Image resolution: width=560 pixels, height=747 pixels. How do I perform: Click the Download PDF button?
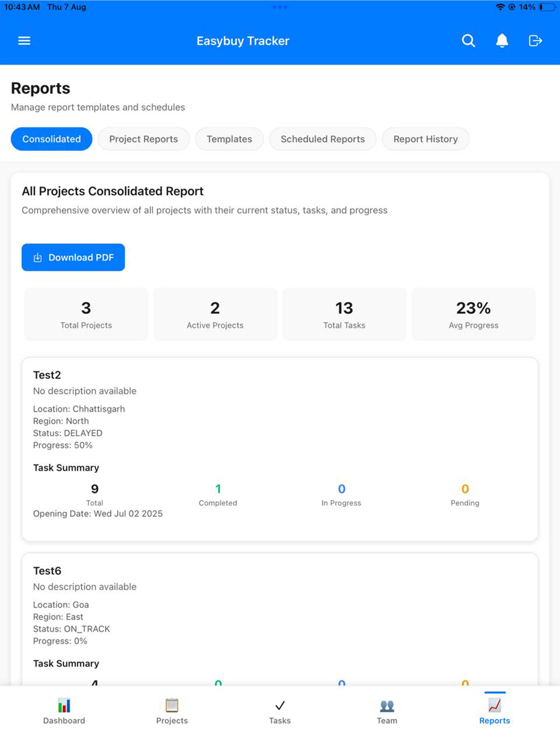(73, 257)
